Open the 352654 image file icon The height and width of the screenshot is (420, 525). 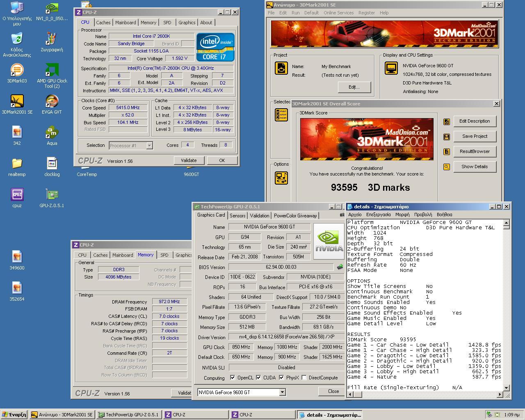[17, 288]
